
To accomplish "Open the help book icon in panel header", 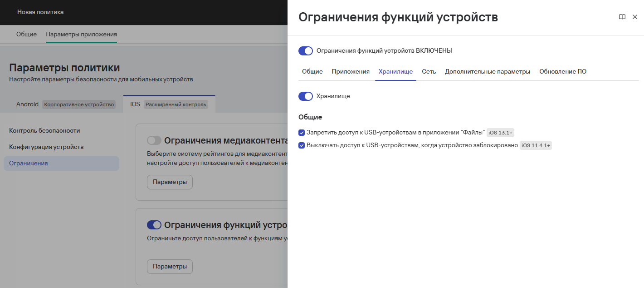I will pyautogui.click(x=622, y=17).
